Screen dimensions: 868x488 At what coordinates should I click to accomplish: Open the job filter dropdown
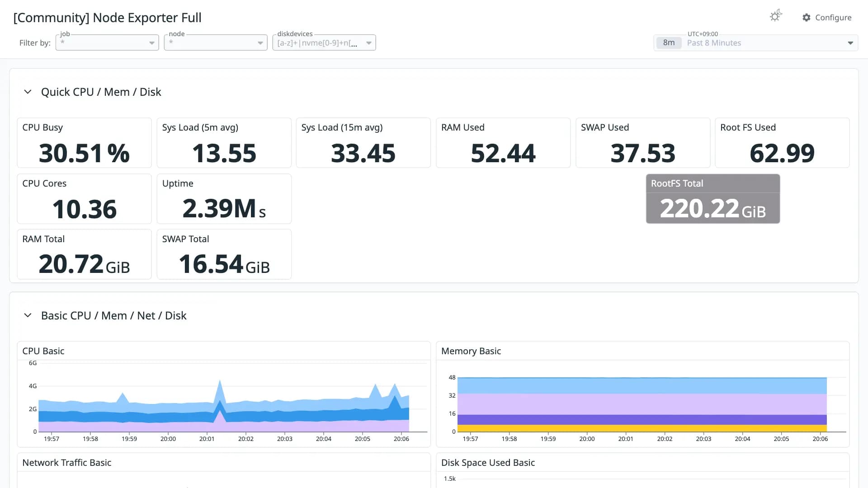coord(107,42)
